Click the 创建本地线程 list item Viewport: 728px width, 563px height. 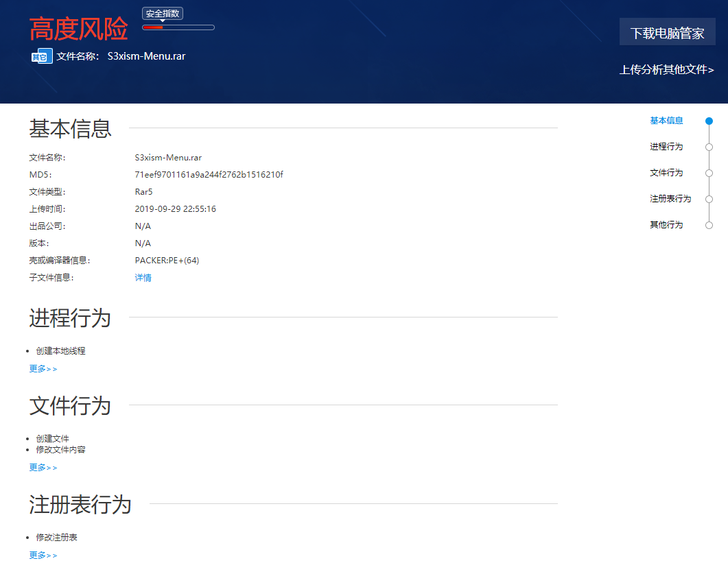(61, 351)
